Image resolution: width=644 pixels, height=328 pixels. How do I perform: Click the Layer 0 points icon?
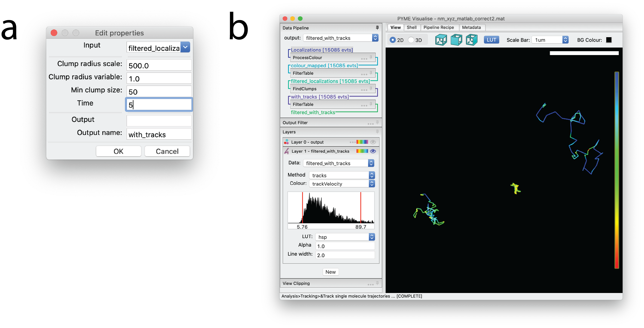point(286,142)
